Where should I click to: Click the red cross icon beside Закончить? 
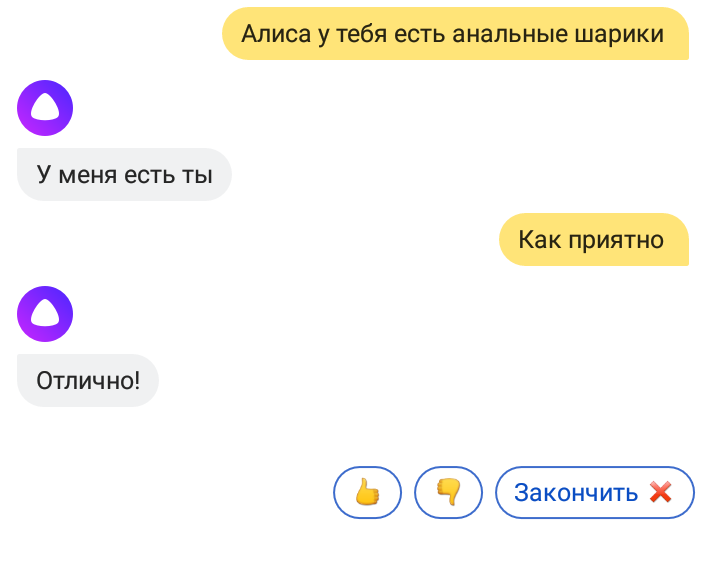[660, 492]
